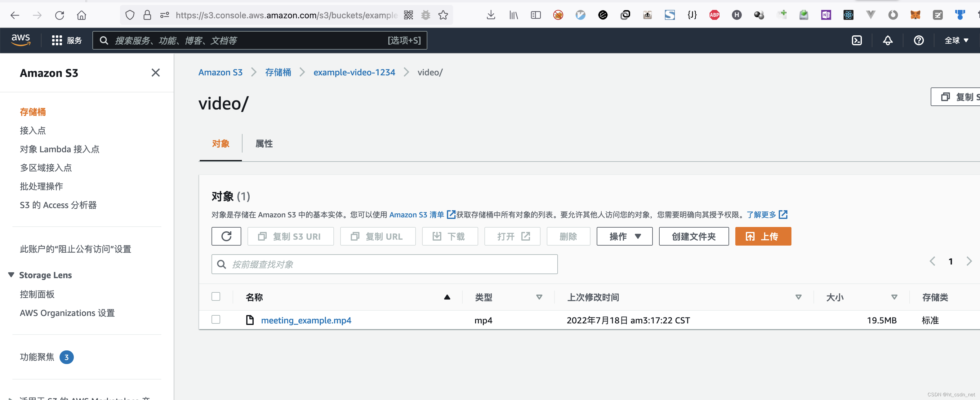Click the browser URL address bar
Image resolution: width=980 pixels, height=400 pixels.
(x=286, y=15)
